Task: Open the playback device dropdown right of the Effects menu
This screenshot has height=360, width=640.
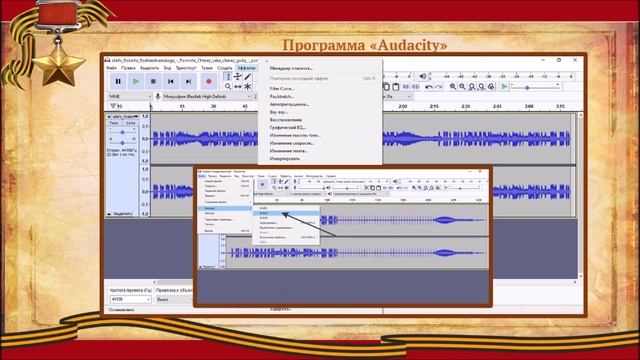Action: pos(398,96)
